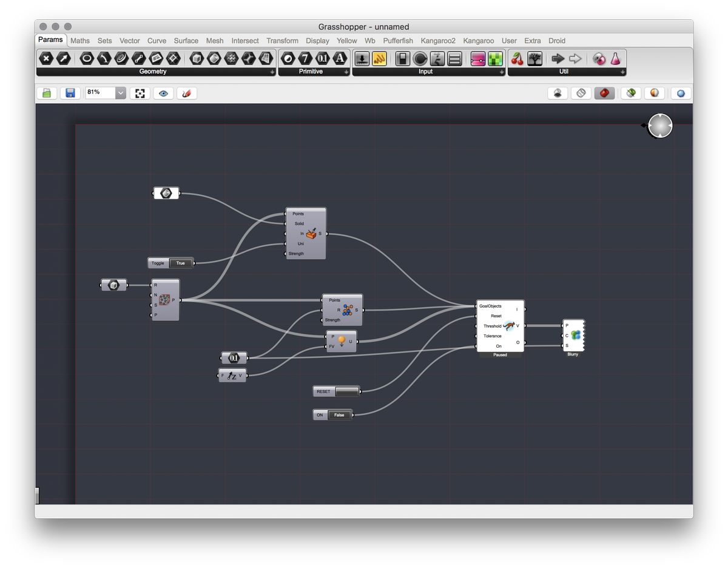Flip the ON toggle set to False
728x568 pixels.
(339, 415)
